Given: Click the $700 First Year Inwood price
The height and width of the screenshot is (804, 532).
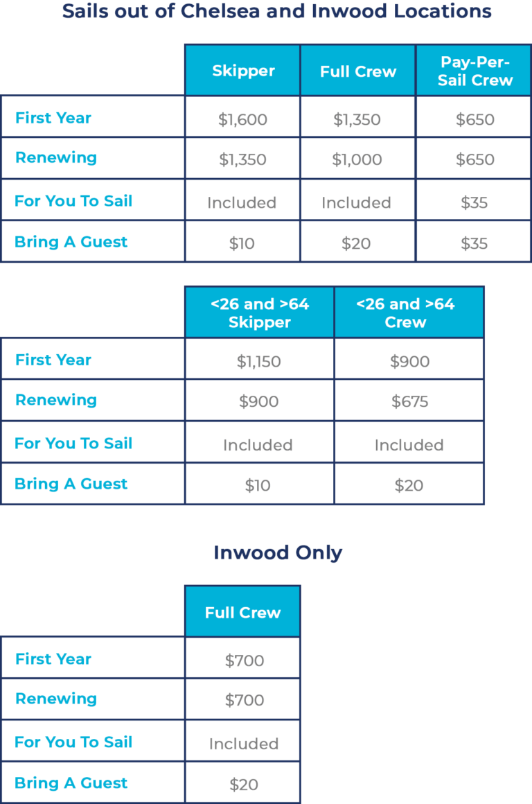Looking at the screenshot, I should 245,660.
